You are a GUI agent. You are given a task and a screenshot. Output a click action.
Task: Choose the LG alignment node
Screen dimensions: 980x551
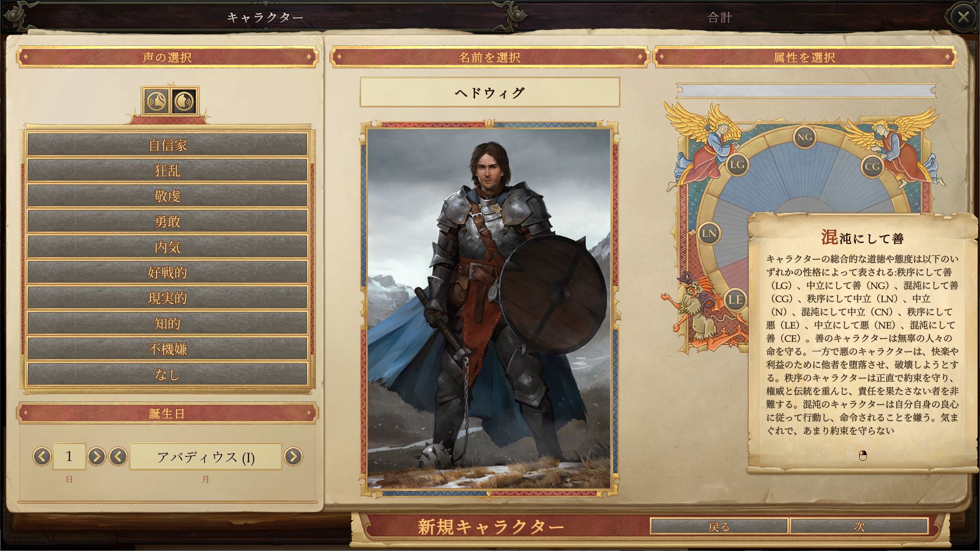737,164
